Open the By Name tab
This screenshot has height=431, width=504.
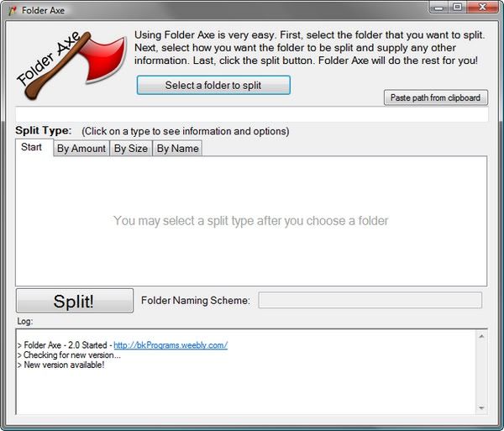(x=177, y=149)
